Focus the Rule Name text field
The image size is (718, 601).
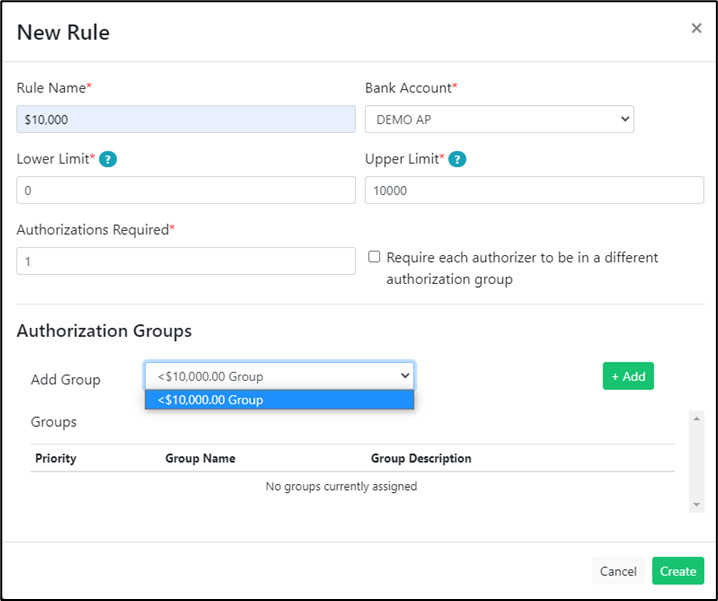[186, 119]
